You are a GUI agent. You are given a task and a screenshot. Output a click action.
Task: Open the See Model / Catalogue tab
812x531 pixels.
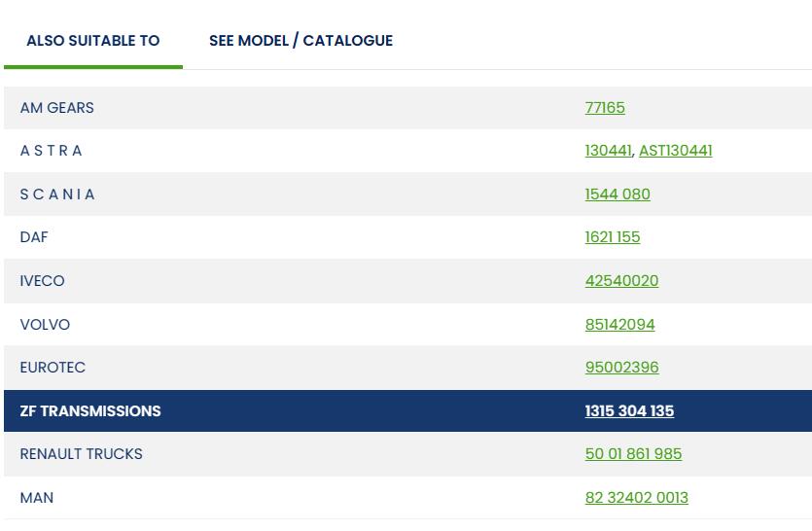(x=300, y=41)
